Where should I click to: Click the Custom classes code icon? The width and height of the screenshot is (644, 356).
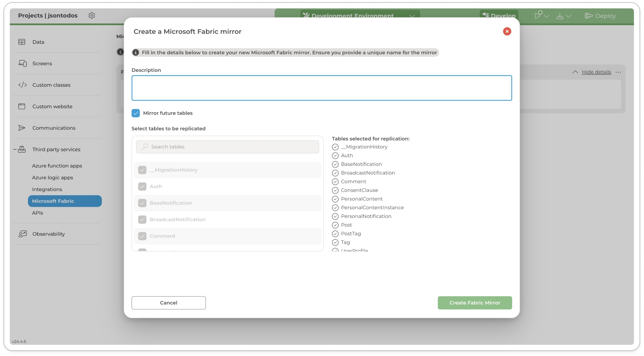click(x=22, y=85)
